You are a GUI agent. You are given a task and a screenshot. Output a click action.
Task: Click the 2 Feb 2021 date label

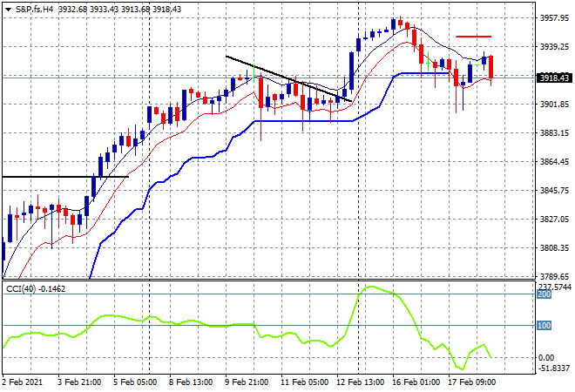click(23, 382)
